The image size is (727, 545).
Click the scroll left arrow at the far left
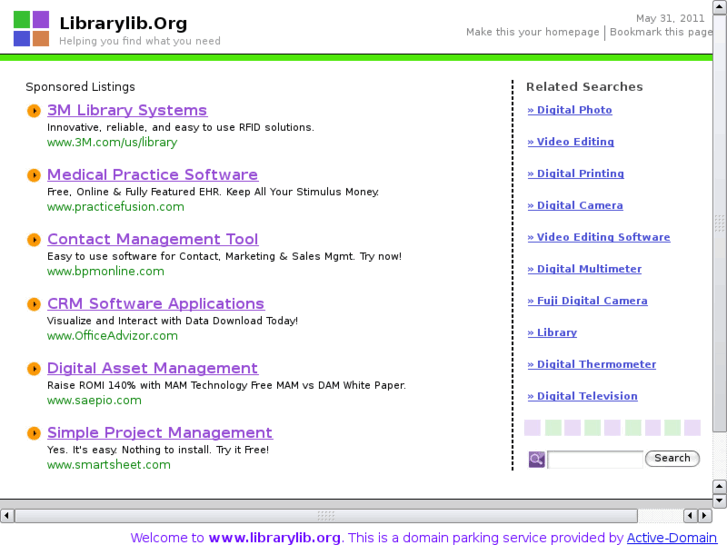point(6,515)
